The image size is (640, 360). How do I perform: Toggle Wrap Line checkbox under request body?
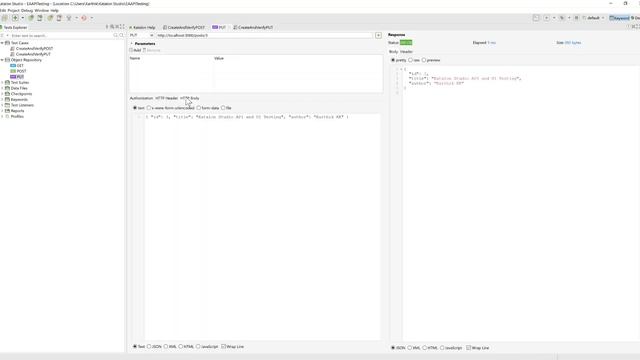[224, 347]
